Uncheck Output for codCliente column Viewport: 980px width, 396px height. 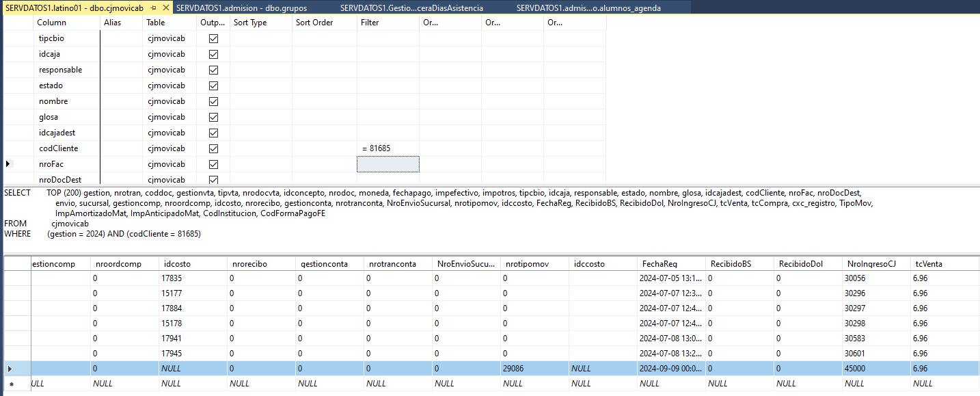(213, 148)
